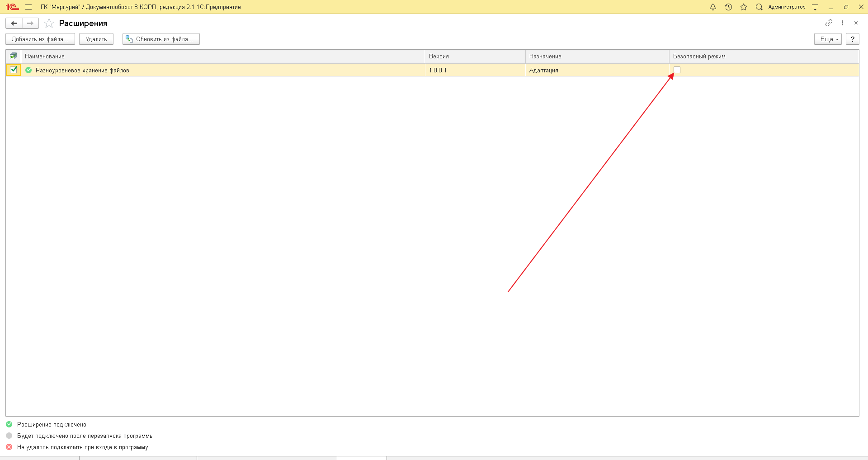Toggle select-all checkbox in table header
Viewport: 868px width, 460px height.
pyautogui.click(x=14, y=56)
